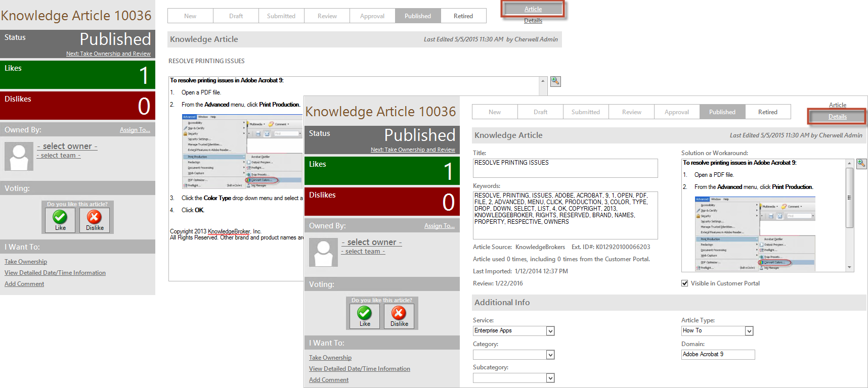Click select owner link in Details view
Viewport: 868px width, 388px height.
point(372,242)
